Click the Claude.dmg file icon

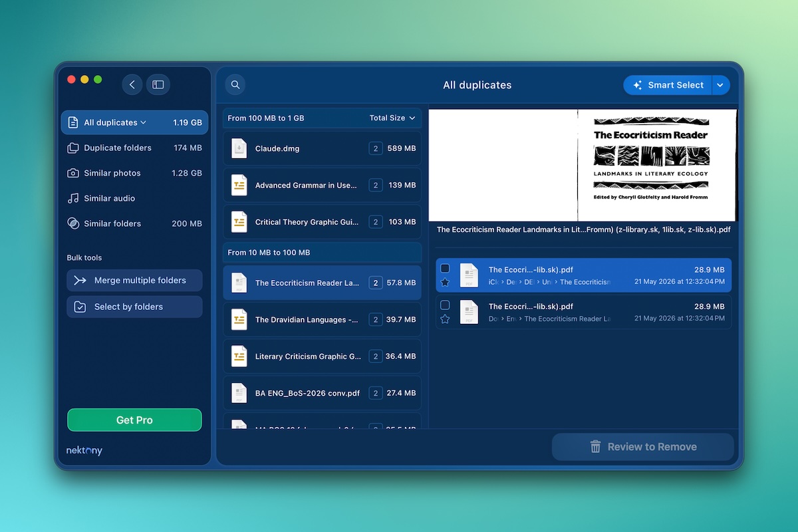click(x=239, y=148)
